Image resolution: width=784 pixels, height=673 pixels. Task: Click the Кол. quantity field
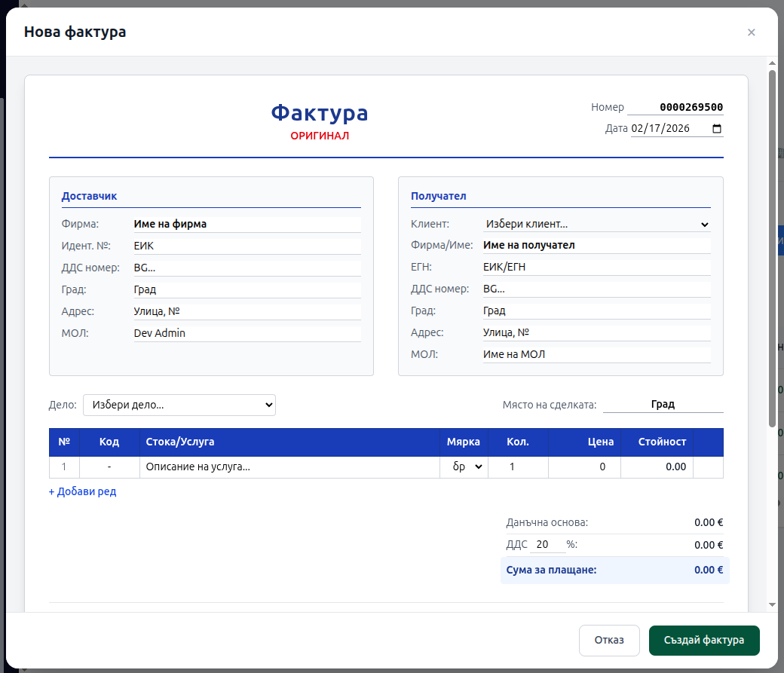coord(518,467)
